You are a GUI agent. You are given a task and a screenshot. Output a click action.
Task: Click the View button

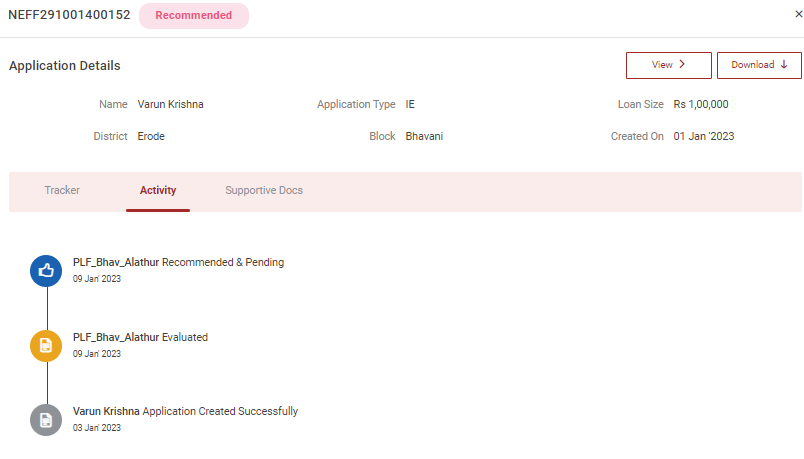pos(668,65)
